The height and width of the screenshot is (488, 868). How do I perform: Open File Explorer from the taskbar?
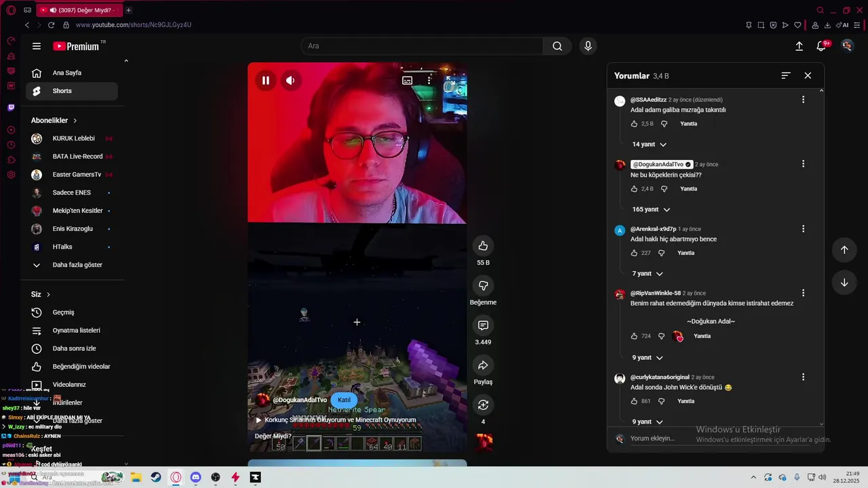(135, 477)
